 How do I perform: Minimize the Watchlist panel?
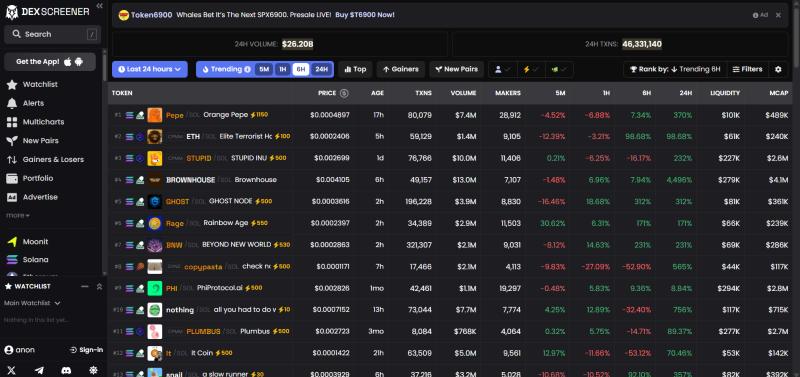[x=85, y=287]
